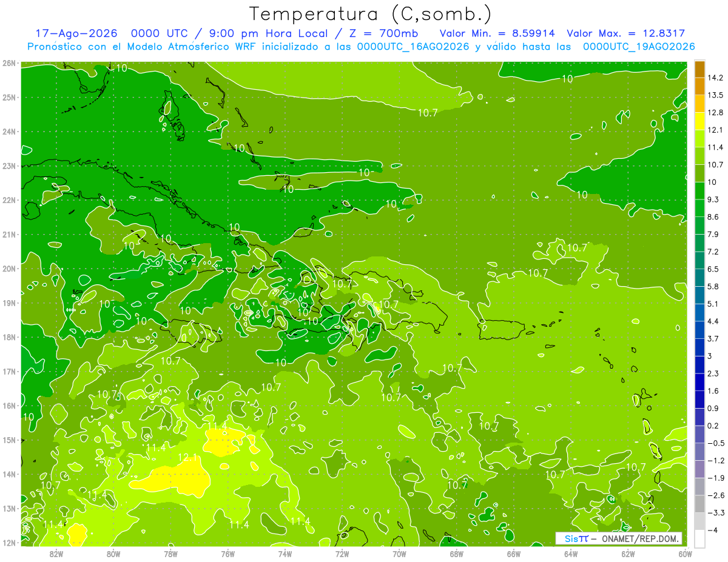This screenshot has width=728, height=562.
Task: Click the 'Temperatura (C,somb.)' chart title
Action: tap(371, 14)
